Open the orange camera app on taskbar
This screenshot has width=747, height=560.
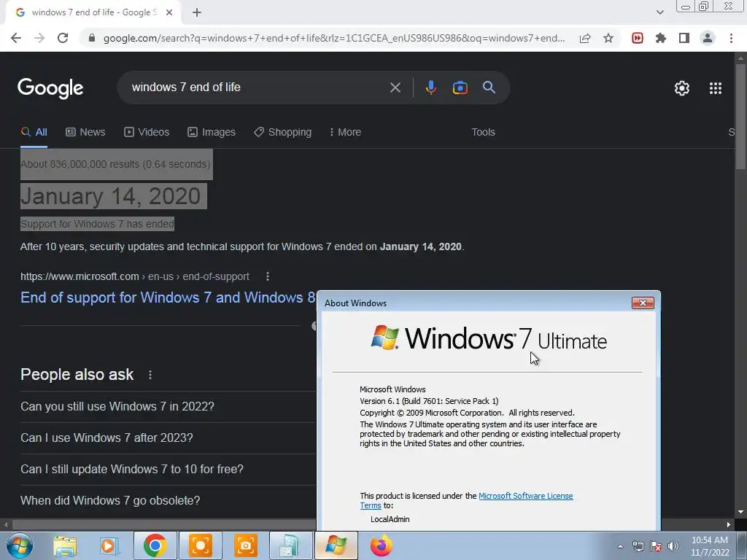245,545
